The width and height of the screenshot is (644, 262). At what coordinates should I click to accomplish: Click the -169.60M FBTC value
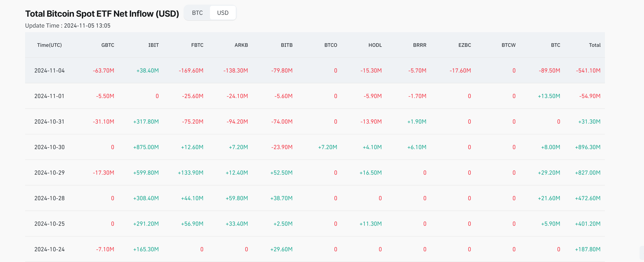pos(191,71)
